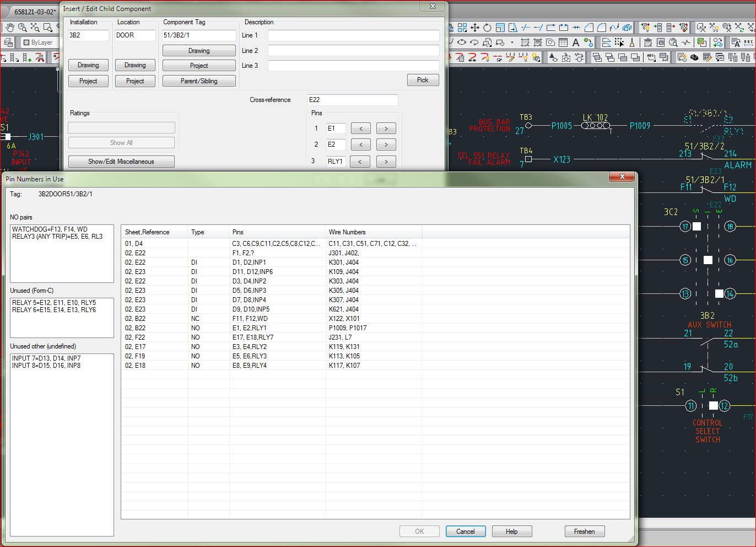
Task: Click the ByLayer color swatch
Action: click(26, 42)
